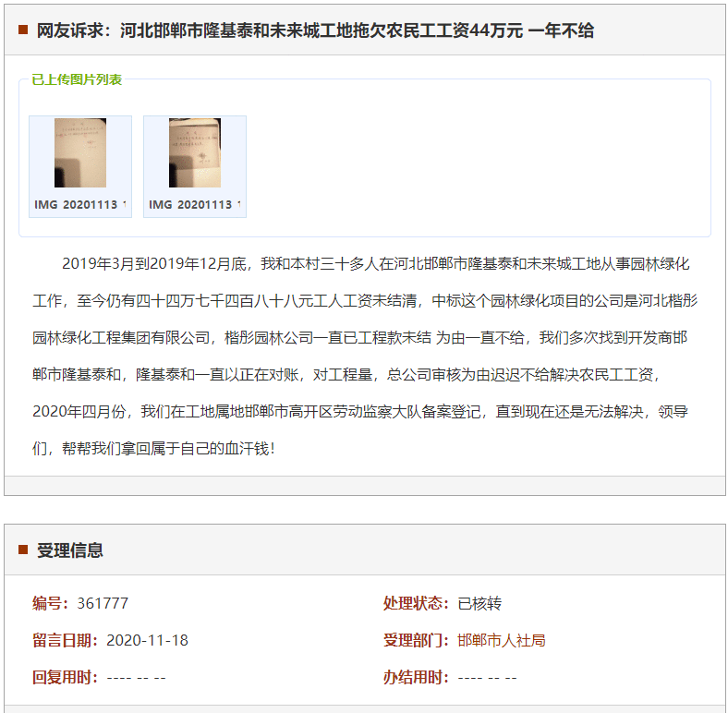Screen dimensions: 728x713
Task: Click the 留言日期 field label
Action: pos(65,641)
